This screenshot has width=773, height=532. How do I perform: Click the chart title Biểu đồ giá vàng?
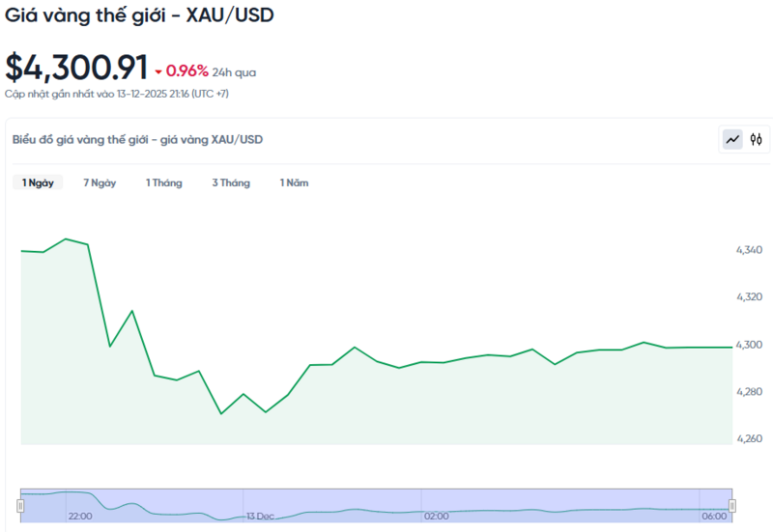click(137, 140)
